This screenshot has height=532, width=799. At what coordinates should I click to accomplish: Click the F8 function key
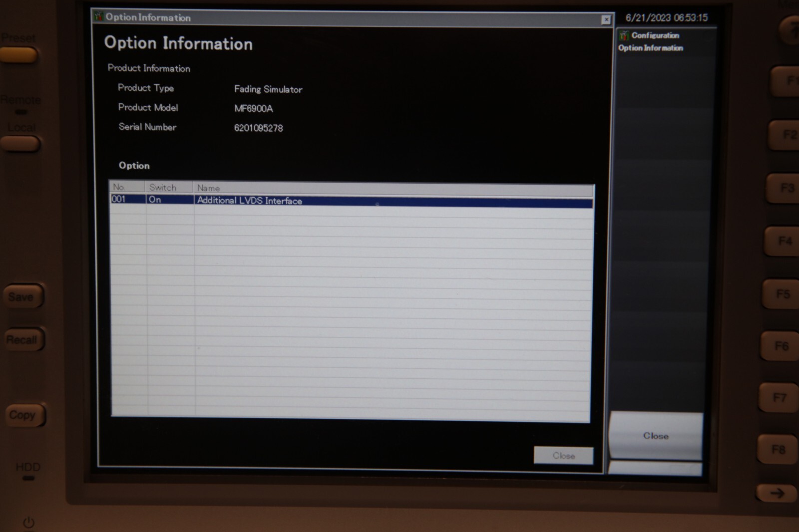point(777,450)
